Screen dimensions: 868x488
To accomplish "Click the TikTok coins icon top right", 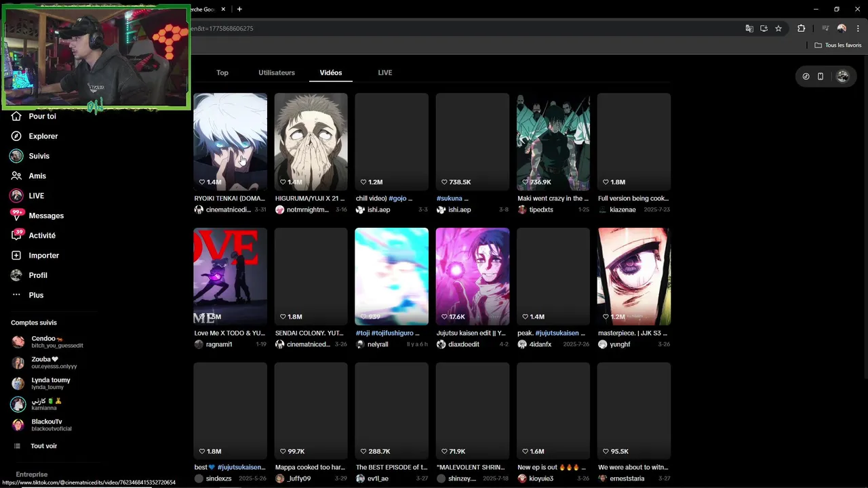I will 806,77.
